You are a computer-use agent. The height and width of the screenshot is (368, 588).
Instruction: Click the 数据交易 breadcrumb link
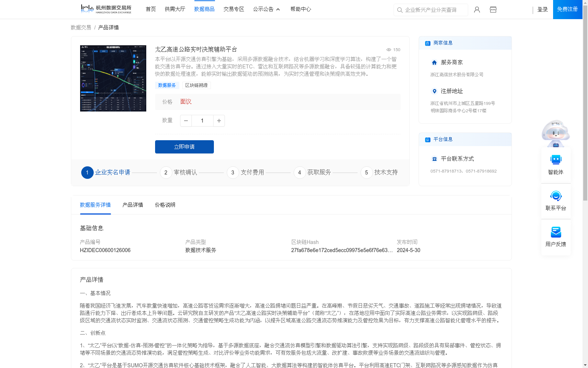pyautogui.click(x=81, y=28)
